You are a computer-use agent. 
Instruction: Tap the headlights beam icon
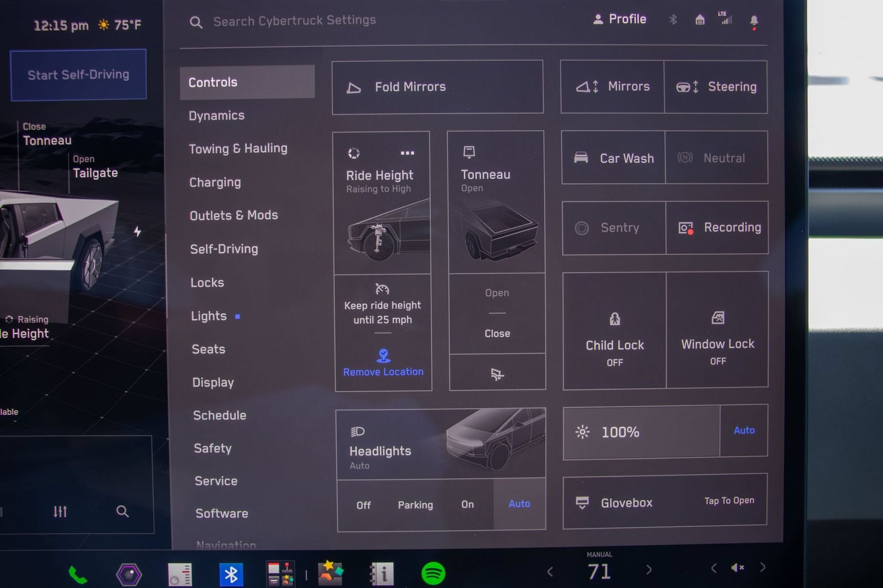[358, 431]
